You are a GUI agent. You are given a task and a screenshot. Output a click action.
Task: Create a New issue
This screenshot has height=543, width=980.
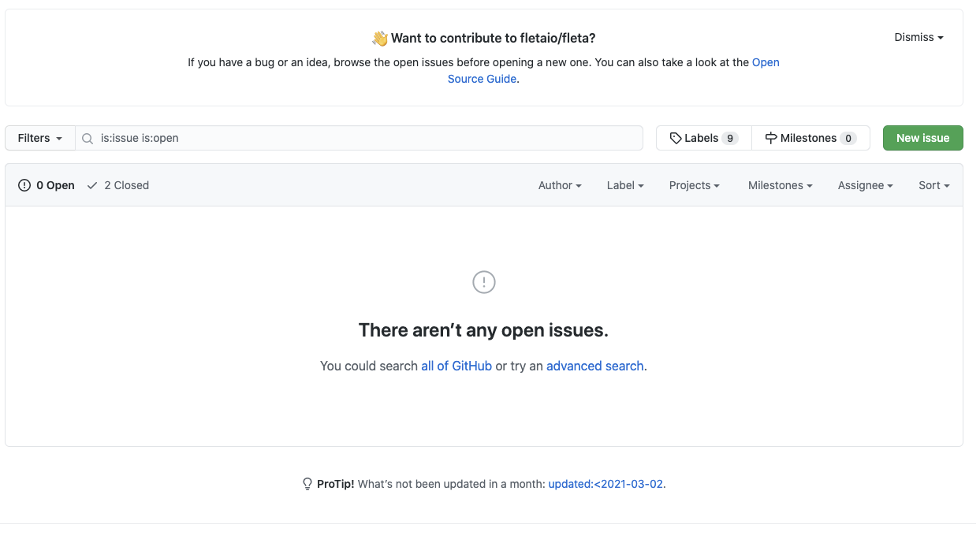click(922, 138)
